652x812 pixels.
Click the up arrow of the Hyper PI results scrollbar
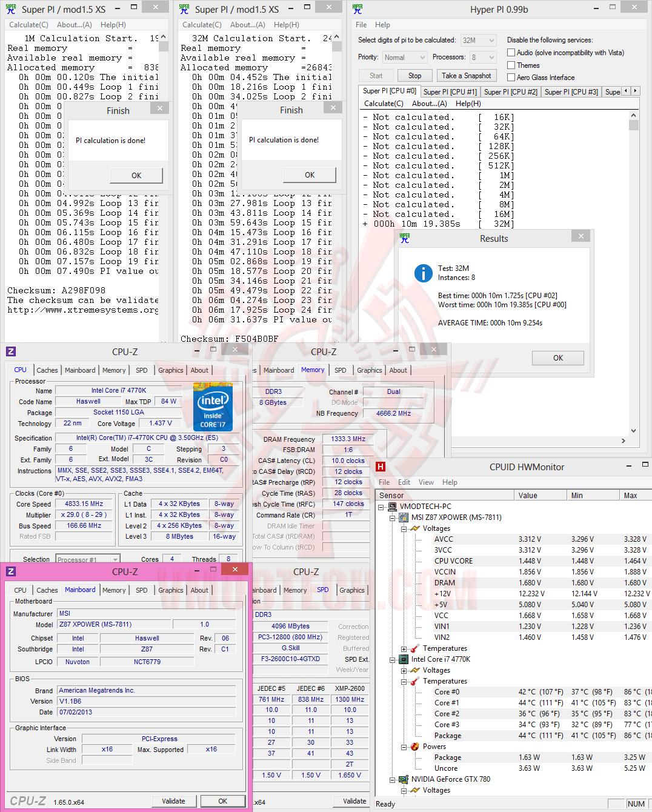pyautogui.click(x=634, y=115)
